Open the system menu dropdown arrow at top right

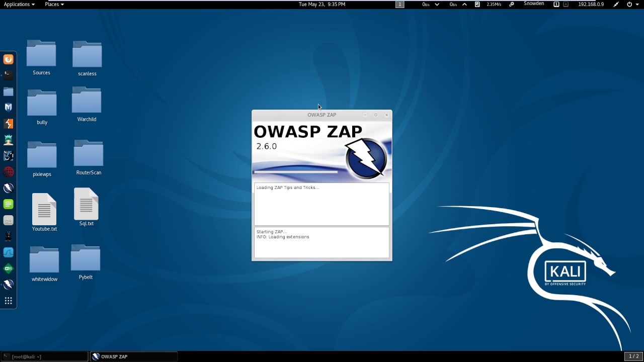pyautogui.click(x=637, y=4)
